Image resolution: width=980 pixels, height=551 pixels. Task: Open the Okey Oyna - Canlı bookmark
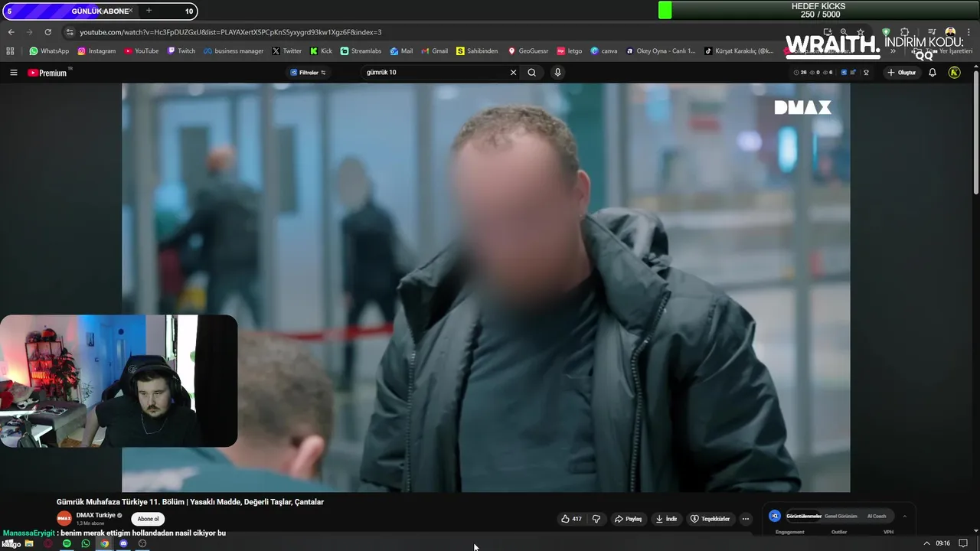pos(661,51)
